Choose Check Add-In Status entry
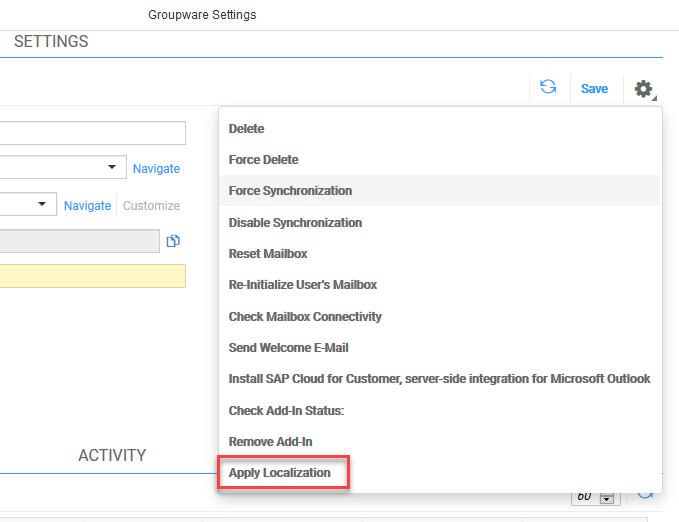Image resolution: width=679 pixels, height=522 pixels. click(x=286, y=410)
